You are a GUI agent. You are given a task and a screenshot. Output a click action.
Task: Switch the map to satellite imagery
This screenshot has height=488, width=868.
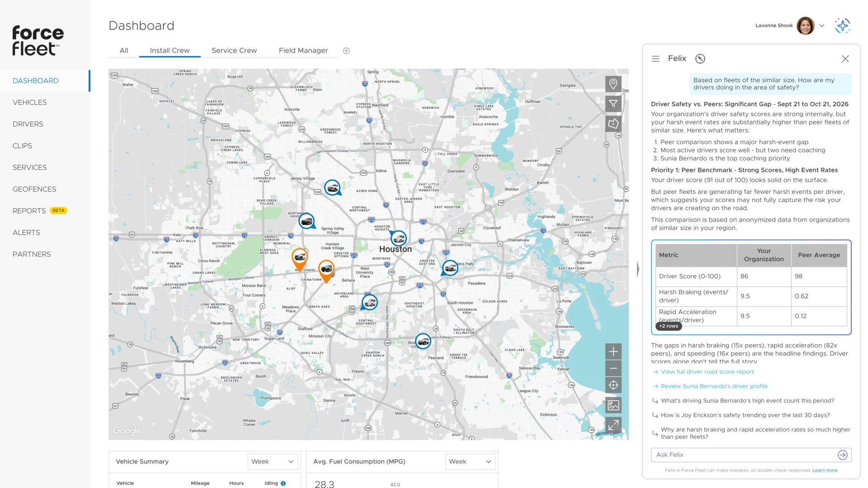[x=613, y=405]
